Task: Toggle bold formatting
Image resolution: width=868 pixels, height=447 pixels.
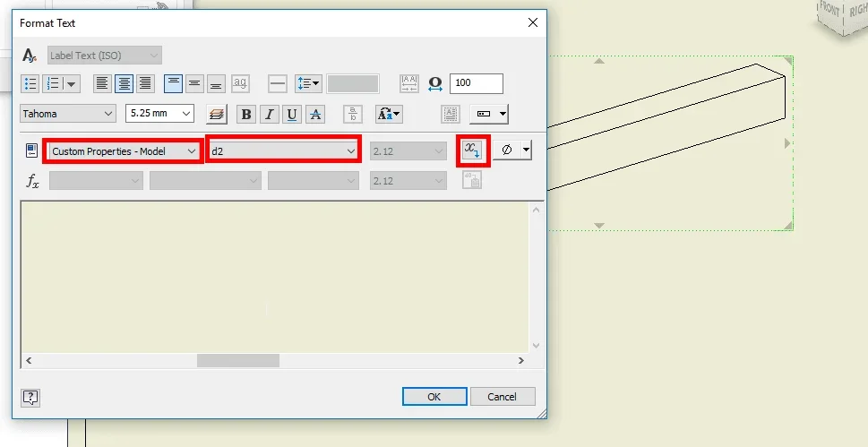Action: 246,115
